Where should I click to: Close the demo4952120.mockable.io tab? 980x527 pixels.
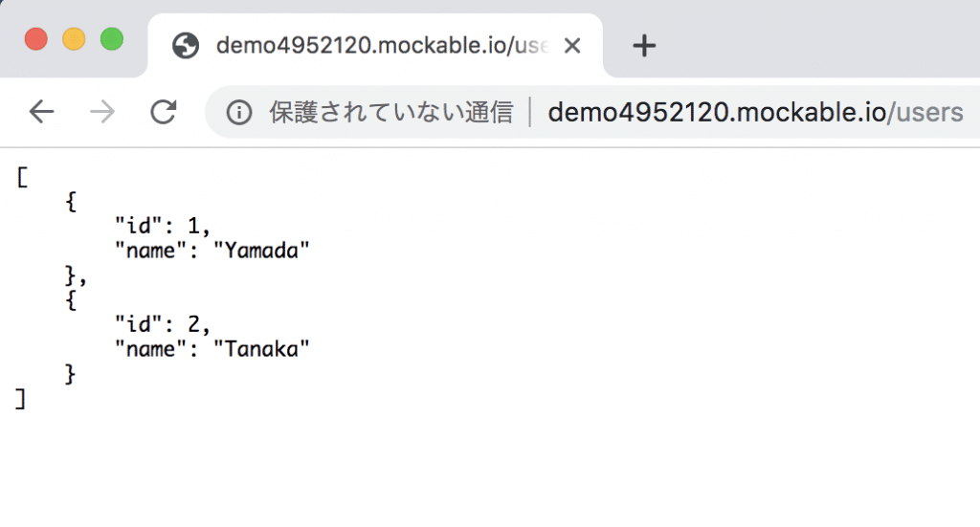coord(572,46)
